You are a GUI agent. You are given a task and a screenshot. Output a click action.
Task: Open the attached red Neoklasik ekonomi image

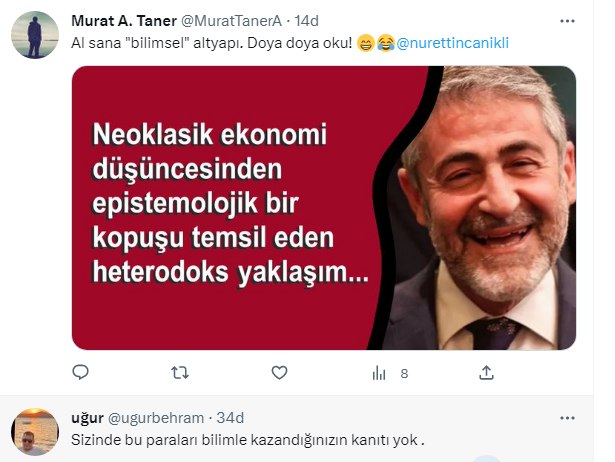click(x=324, y=208)
